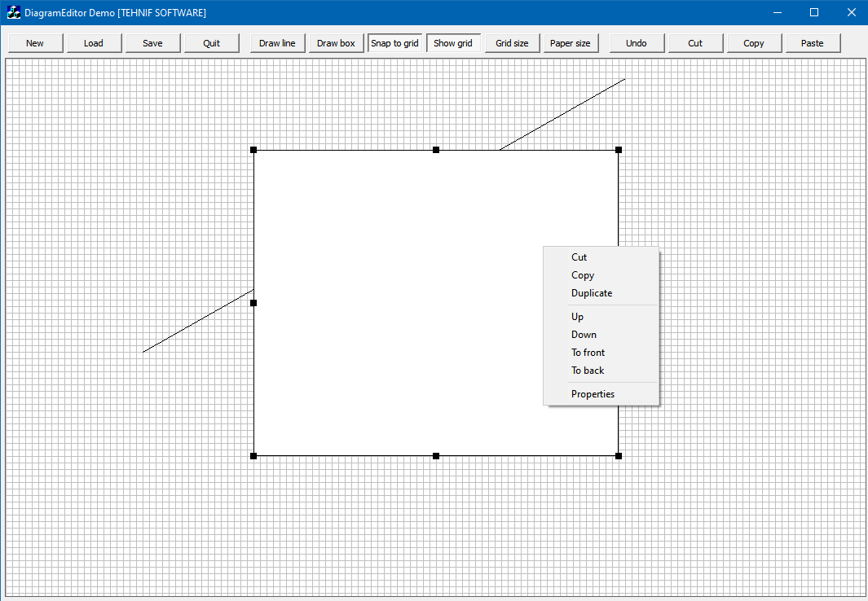
Task: Quit the DiagramEditor application
Action: coord(211,43)
